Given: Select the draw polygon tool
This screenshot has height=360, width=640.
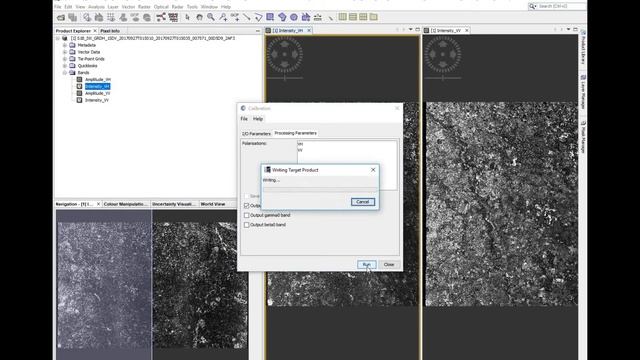Looking at the screenshot, I should (x=282, y=17).
